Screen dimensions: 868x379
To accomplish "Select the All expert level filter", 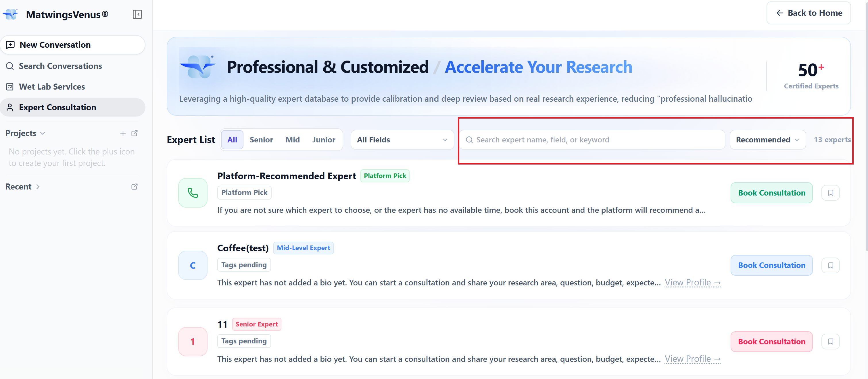I will (232, 140).
